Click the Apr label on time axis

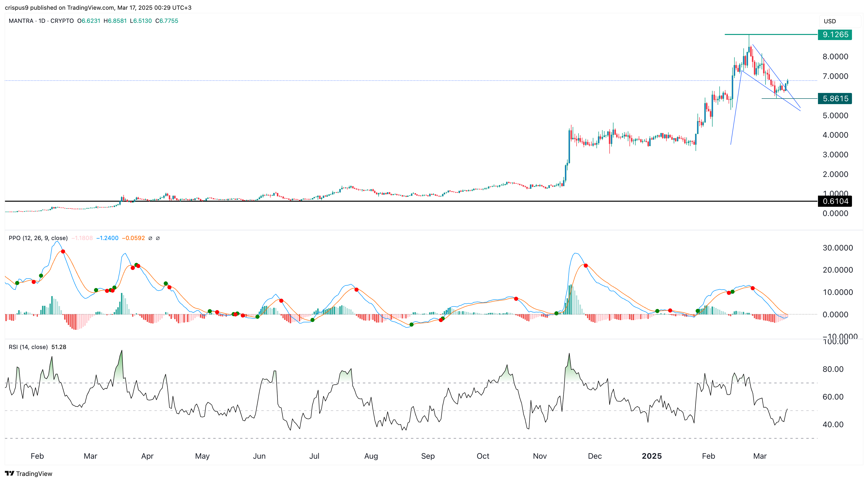tap(147, 457)
